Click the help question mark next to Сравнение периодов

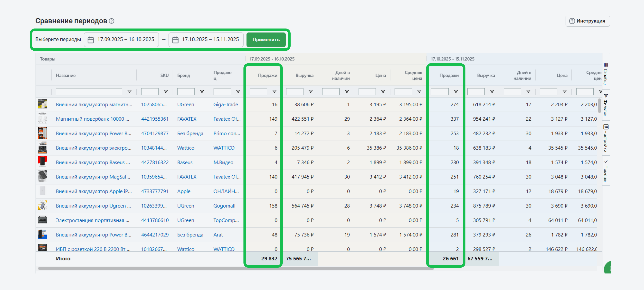[112, 21]
